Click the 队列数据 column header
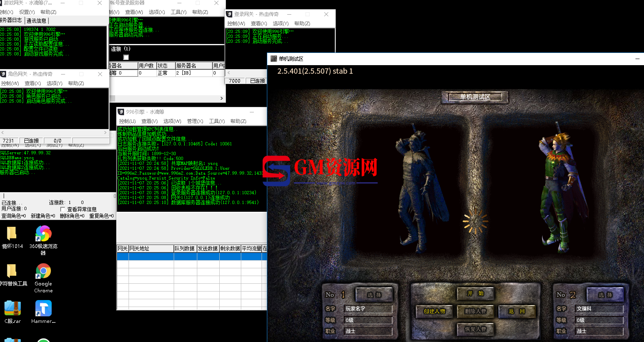This screenshot has height=342, width=644. [x=185, y=248]
